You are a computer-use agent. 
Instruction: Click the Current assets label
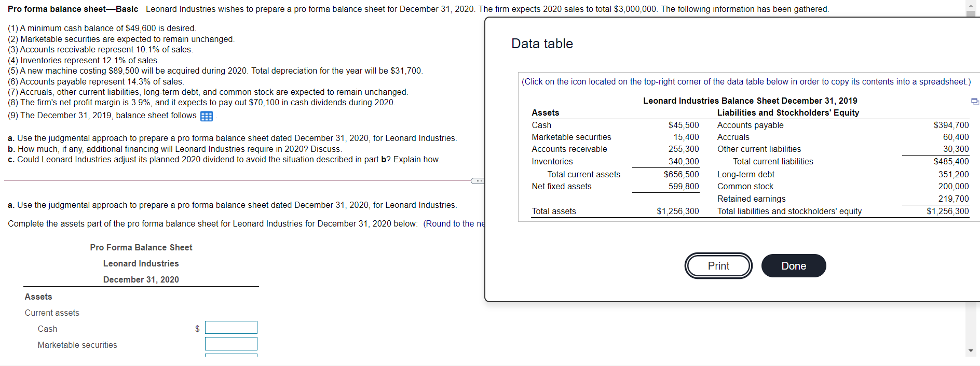pos(52,313)
